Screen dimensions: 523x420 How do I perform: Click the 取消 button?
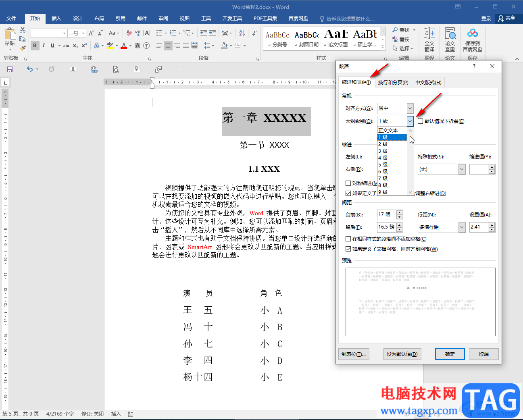(484, 354)
